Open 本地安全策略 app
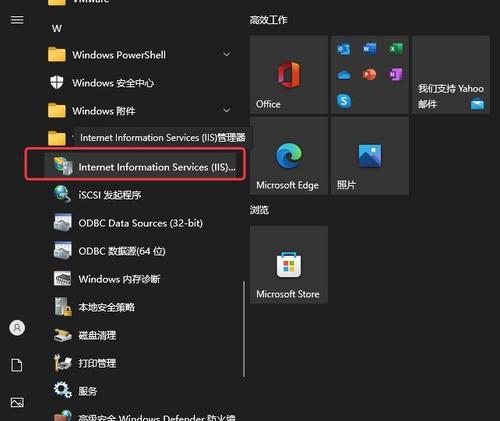 pos(140,307)
